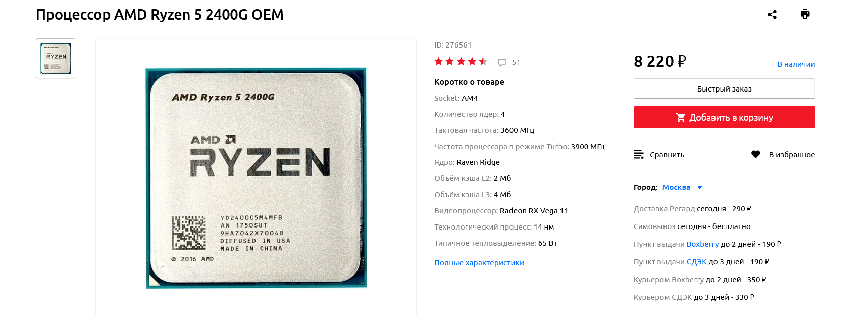
Task: Click the В избранное label
Action: (792, 155)
